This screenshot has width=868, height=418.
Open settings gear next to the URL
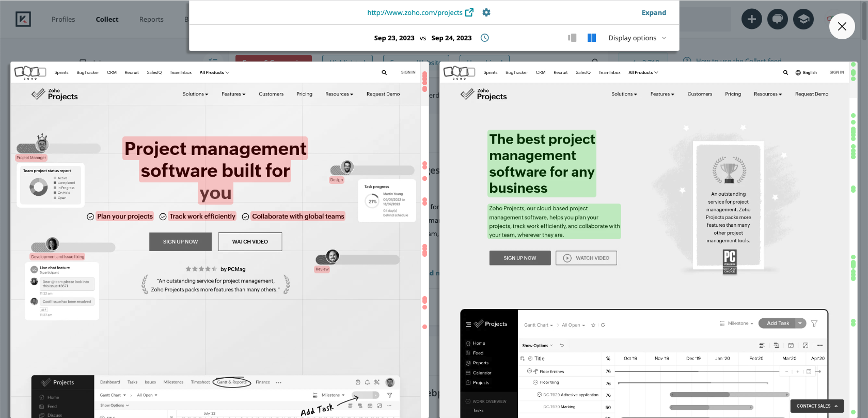486,12
